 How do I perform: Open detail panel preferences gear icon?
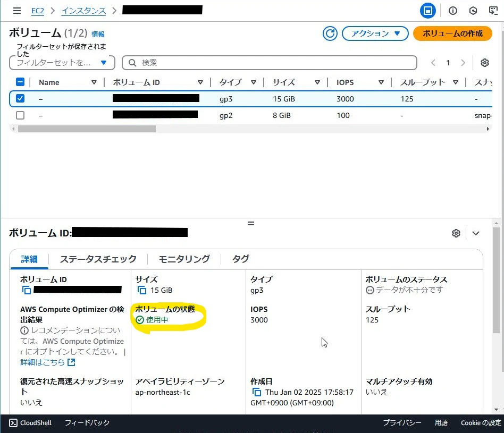coord(456,233)
